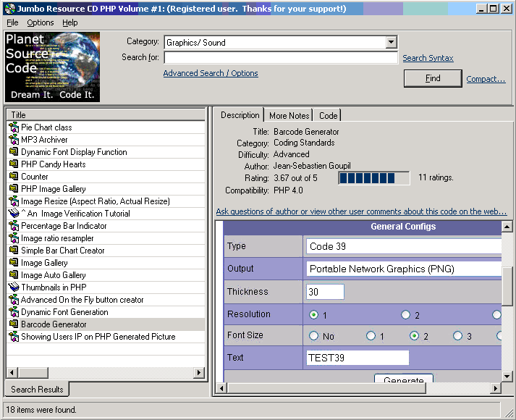Click the Title column header
Screen dimensions: 516x420
tap(106, 115)
